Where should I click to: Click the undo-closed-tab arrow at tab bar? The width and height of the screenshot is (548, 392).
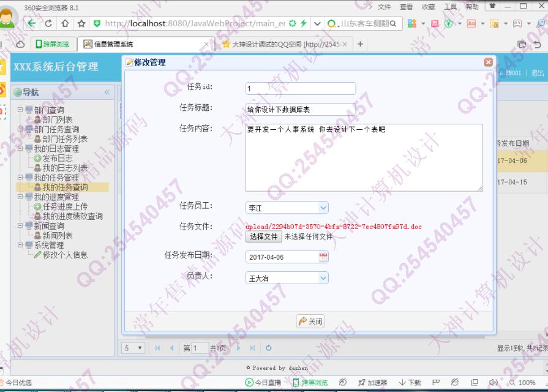coord(538,45)
